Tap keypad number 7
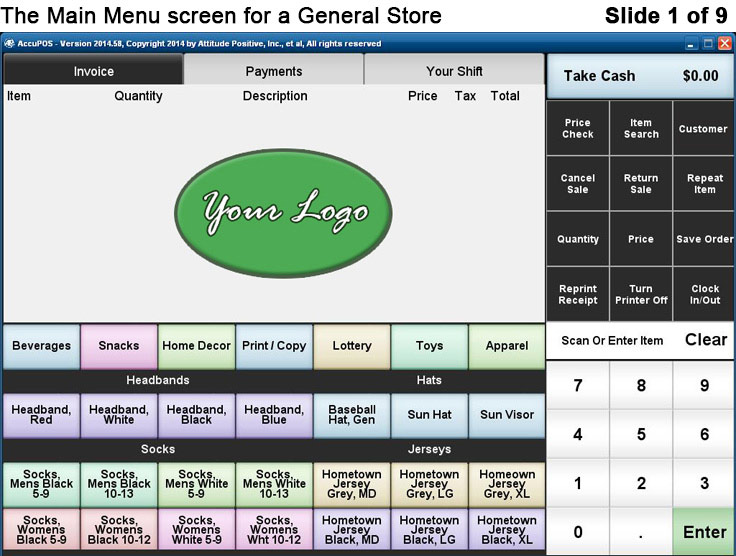Viewport: 736px width, 556px height. (x=578, y=386)
